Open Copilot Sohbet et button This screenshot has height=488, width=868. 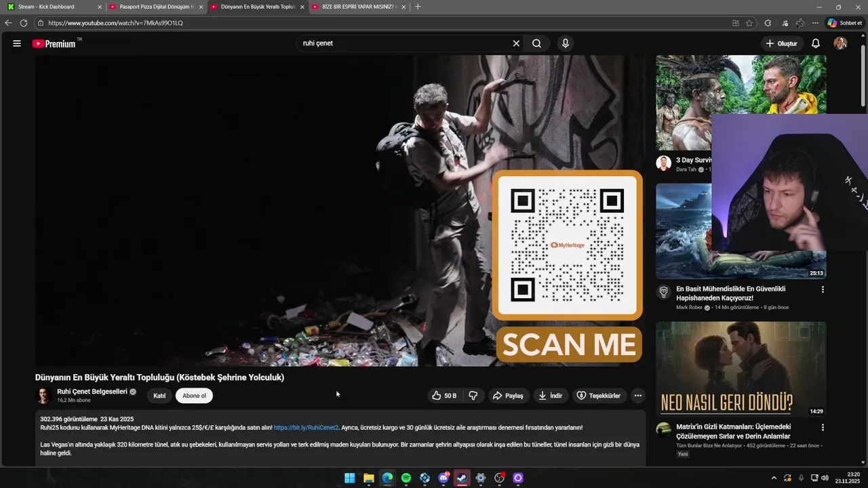click(x=845, y=23)
